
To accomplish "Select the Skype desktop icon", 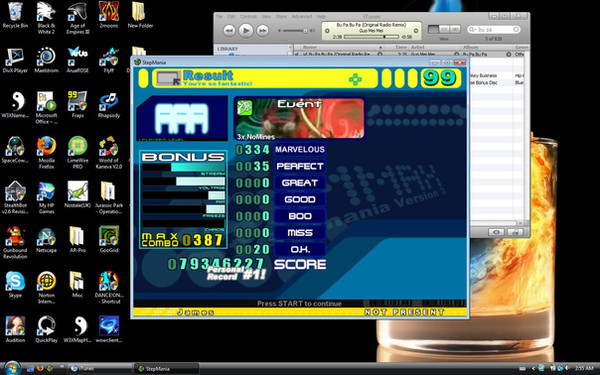I will pos(15,285).
